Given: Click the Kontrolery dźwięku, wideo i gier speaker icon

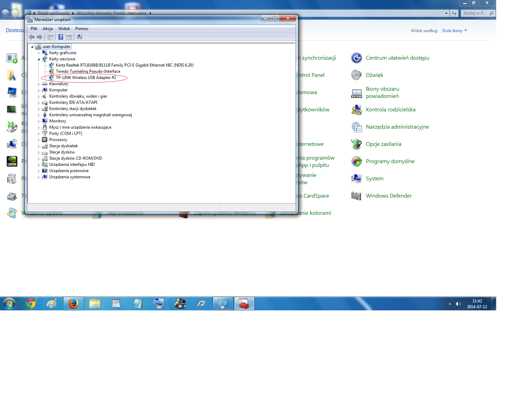Looking at the screenshot, I should click(44, 96).
